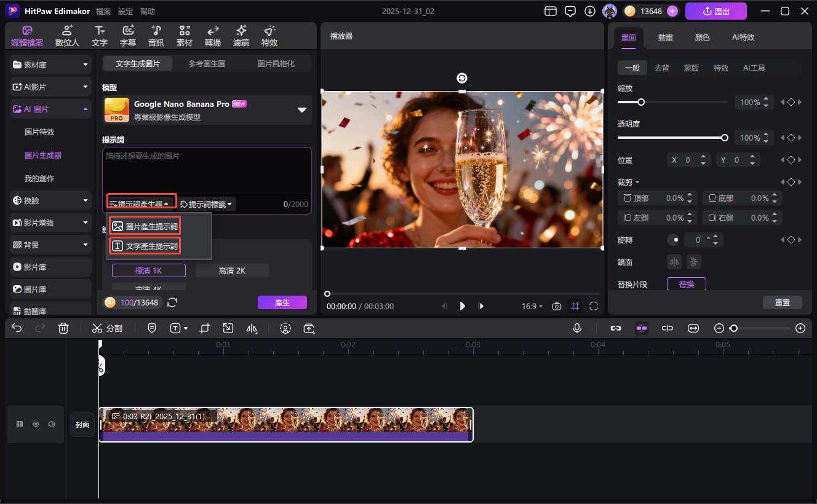This screenshot has width=817, height=504.
Task: Take a snapshot with the camera icon
Action: coord(556,306)
